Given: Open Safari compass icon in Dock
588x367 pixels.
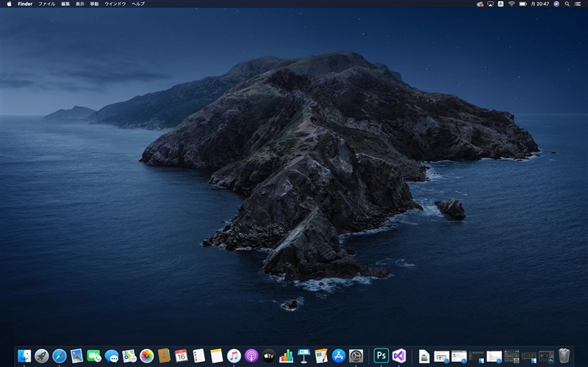Looking at the screenshot, I should [x=60, y=356].
